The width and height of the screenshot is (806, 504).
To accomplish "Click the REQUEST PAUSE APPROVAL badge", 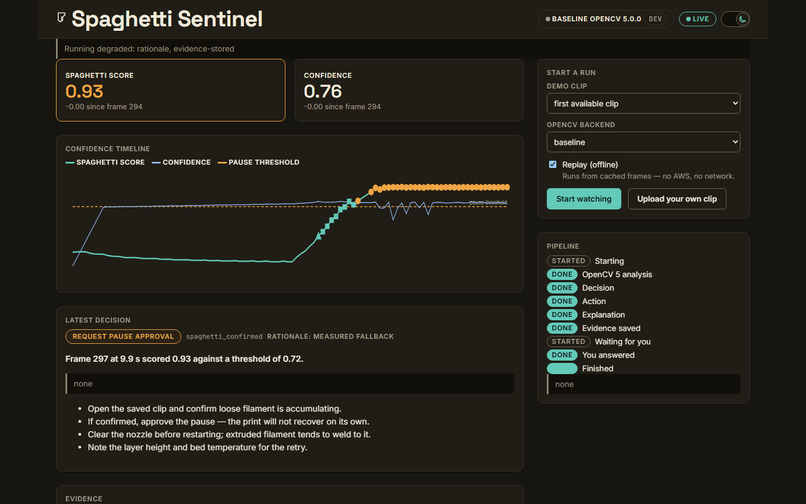I will (123, 336).
